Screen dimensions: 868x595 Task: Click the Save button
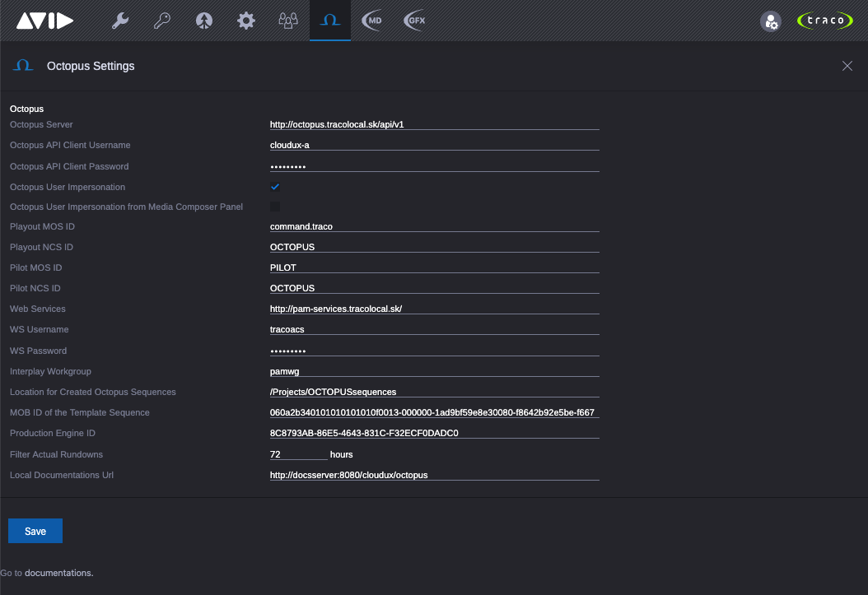35,531
